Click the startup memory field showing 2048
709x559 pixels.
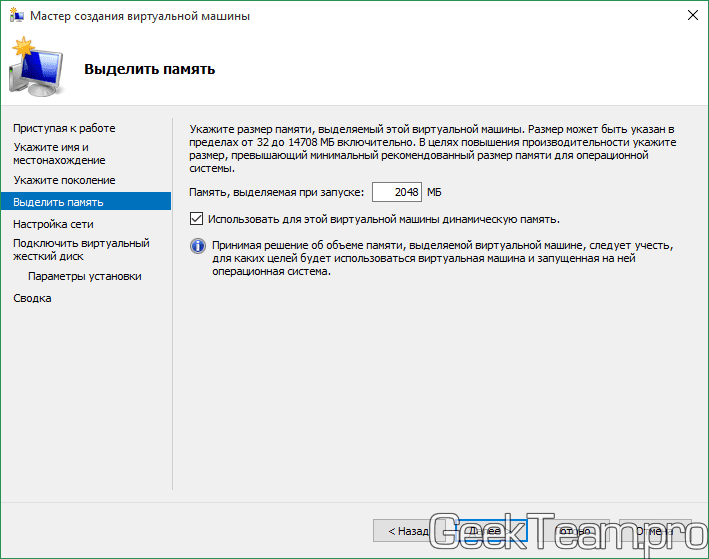click(396, 192)
